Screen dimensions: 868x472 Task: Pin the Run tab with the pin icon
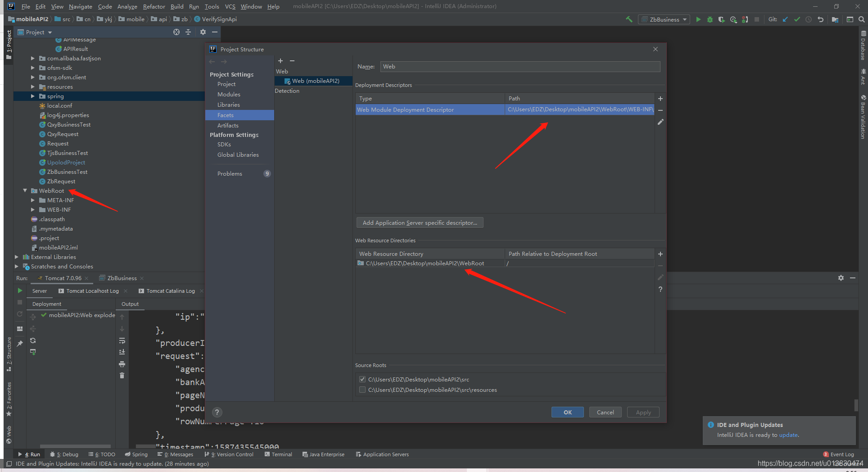(20, 344)
